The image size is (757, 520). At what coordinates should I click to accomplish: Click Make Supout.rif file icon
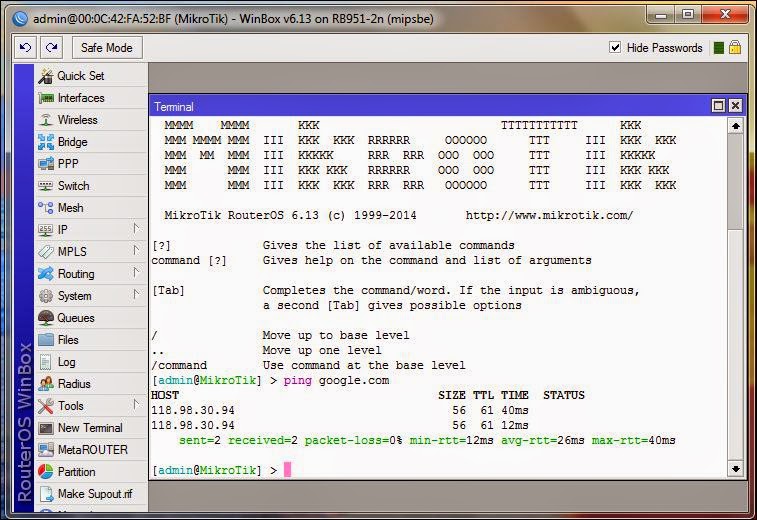click(x=46, y=493)
